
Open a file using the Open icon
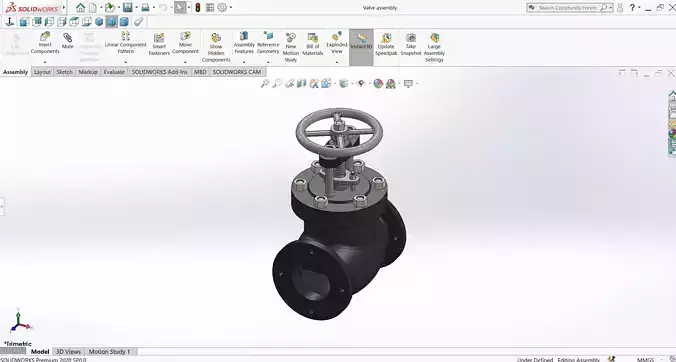coord(110,7)
